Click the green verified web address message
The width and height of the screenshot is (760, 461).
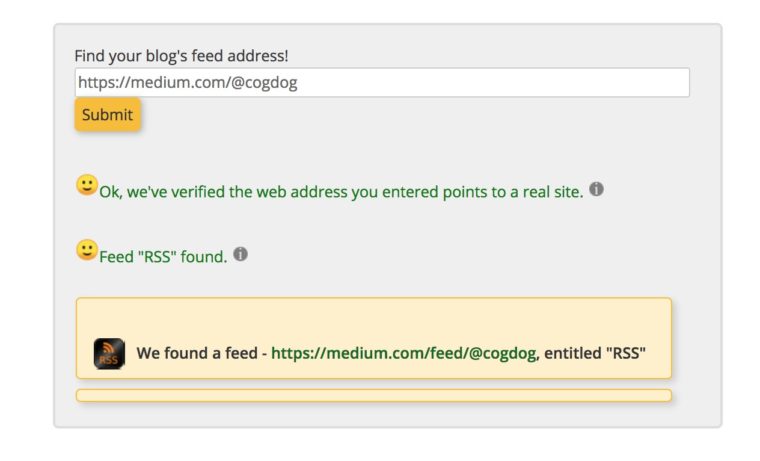pyautogui.click(x=340, y=192)
